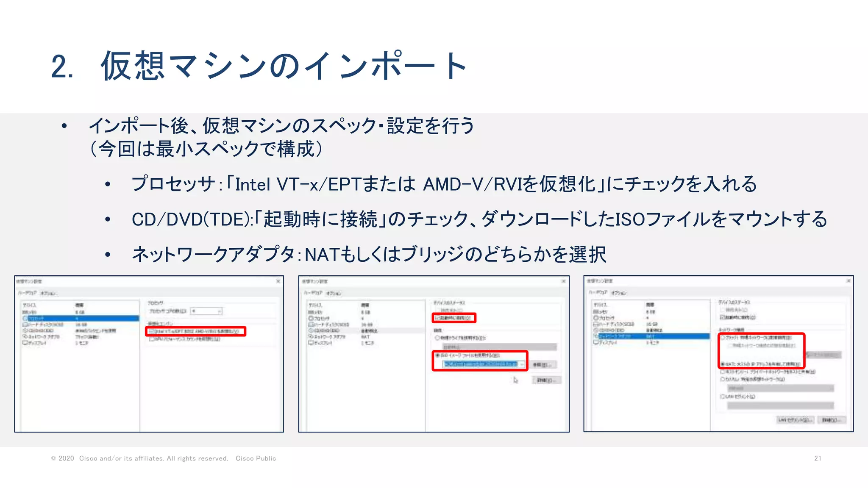Screen dimensions: 868x488
Task: Select LAN segment radio button
Action: (723, 397)
